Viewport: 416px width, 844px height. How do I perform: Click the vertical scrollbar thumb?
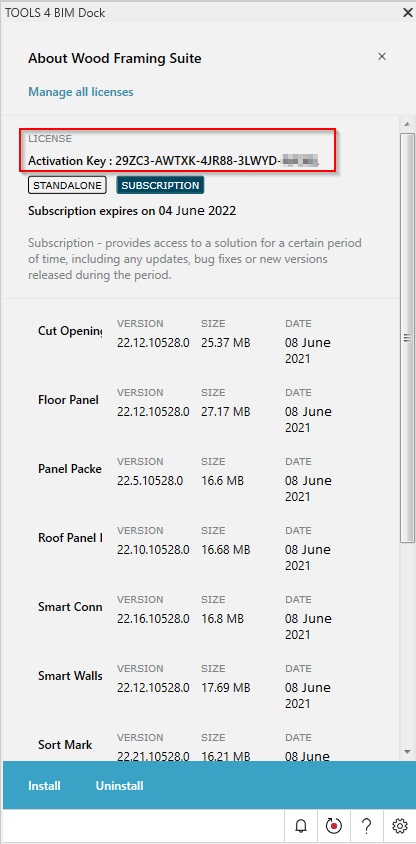407,338
